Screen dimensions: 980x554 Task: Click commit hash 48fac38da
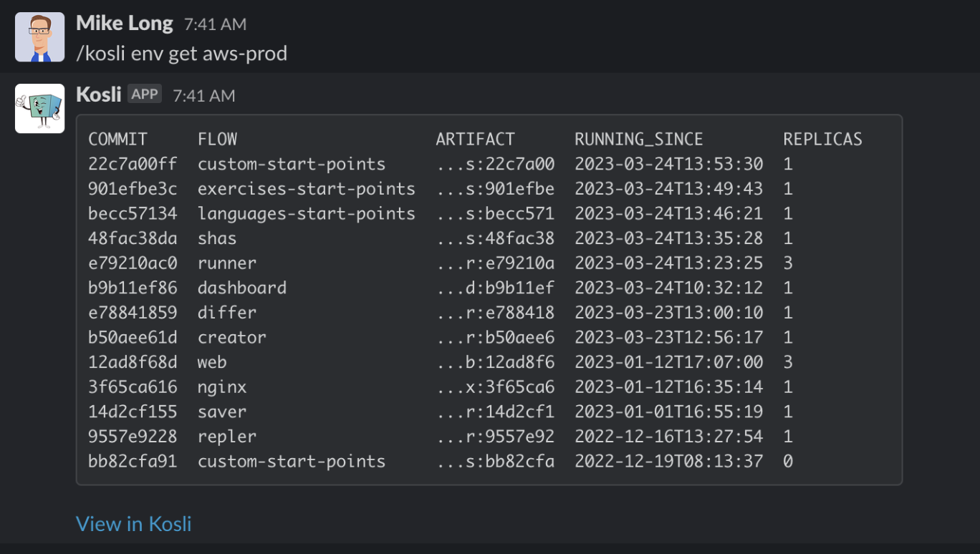[x=133, y=238]
